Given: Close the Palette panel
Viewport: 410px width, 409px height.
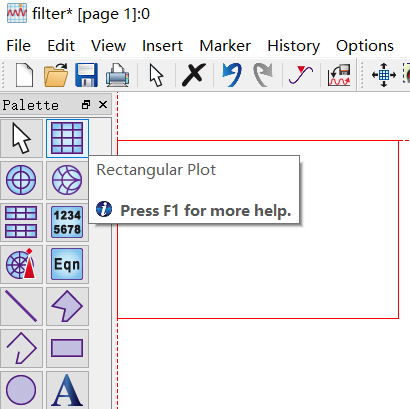Looking at the screenshot, I should coord(103,105).
